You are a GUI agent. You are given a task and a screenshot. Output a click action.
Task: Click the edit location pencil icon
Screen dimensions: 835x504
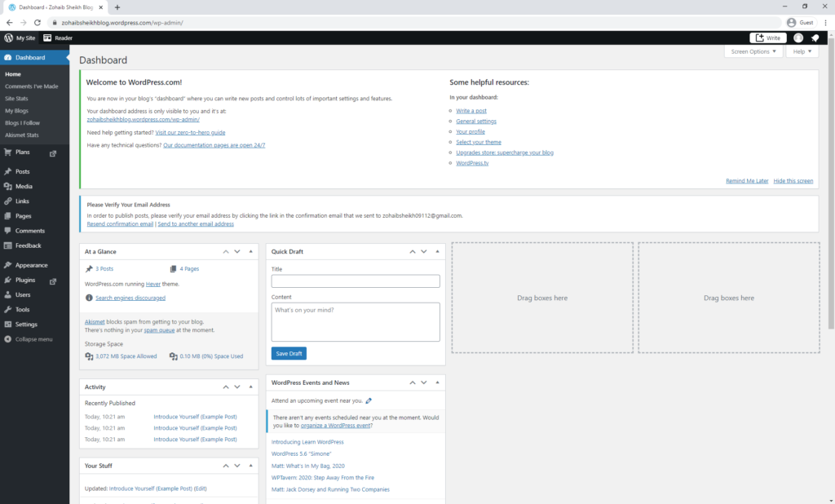click(x=369, y=400)
